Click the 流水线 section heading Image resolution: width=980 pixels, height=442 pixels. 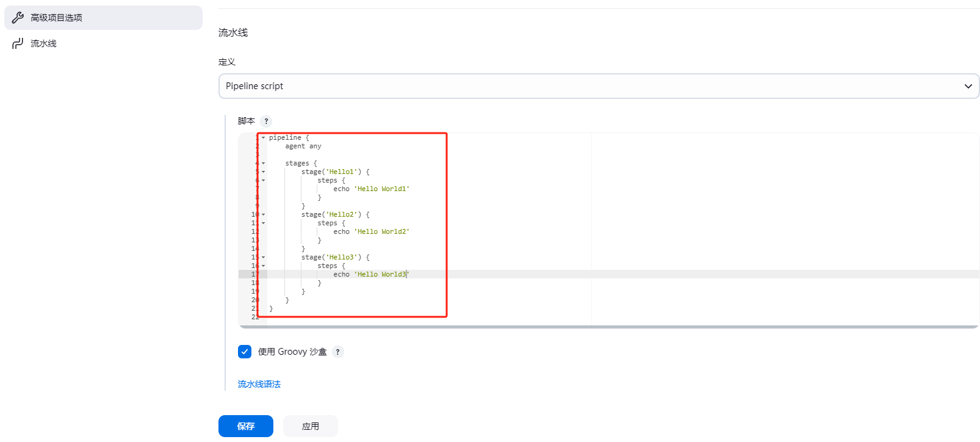(233, 32)
